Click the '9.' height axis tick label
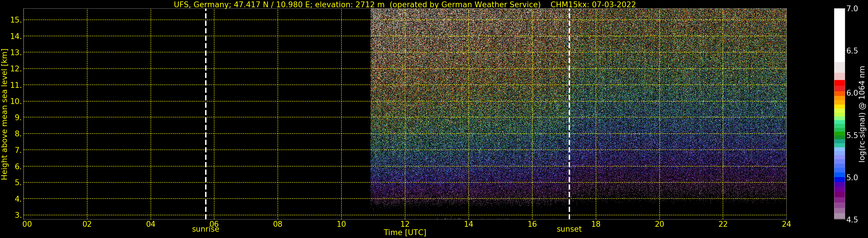Viewport: 868px width, 238px height. pyautogui.click(x=18, y=118)
